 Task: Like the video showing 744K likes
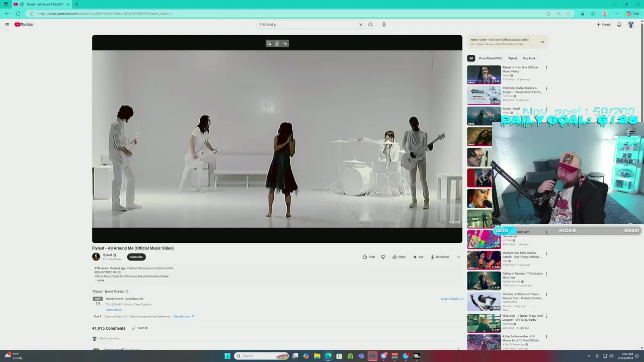click(369, 257)
